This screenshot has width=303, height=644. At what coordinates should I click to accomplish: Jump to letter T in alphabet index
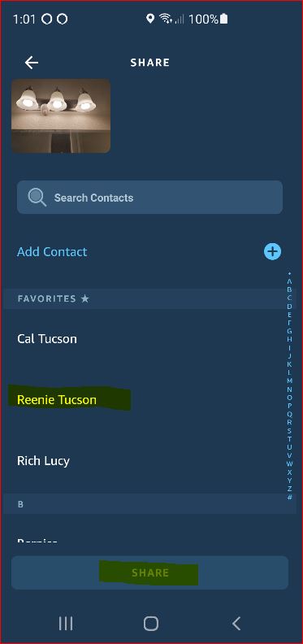pyautogui.click(x=289, y=438)
